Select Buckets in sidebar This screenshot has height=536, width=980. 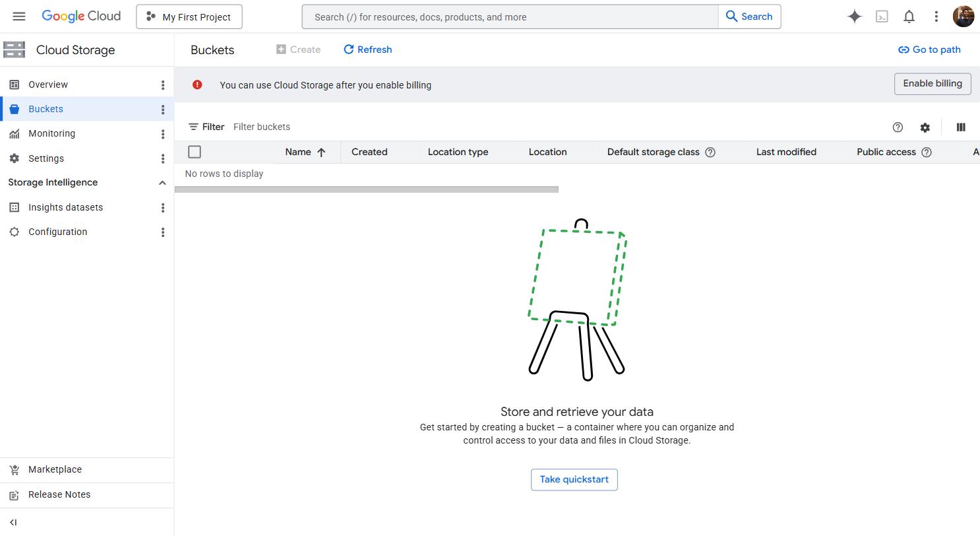46,109
